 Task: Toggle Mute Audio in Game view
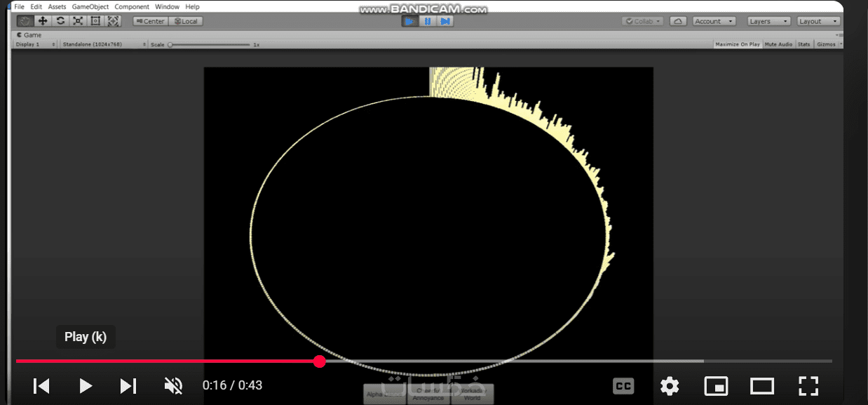tap(778, 44)
